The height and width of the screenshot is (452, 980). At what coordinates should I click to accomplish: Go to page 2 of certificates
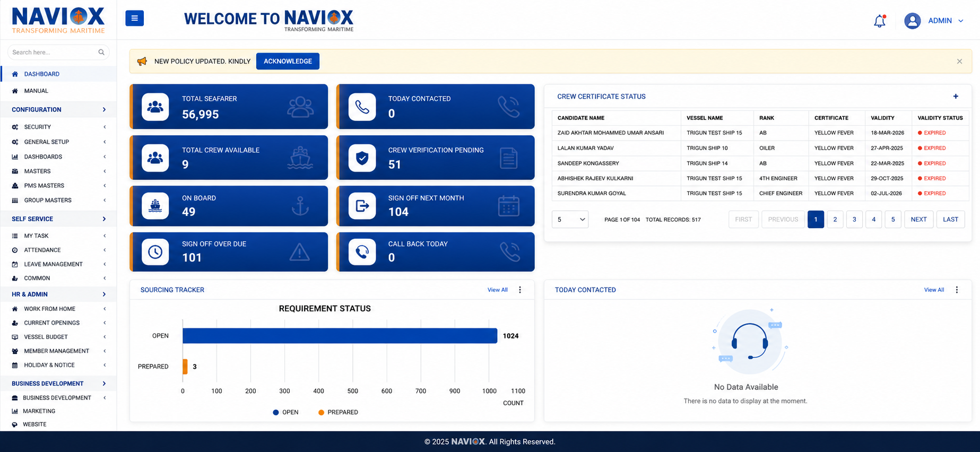pos(835,219)
